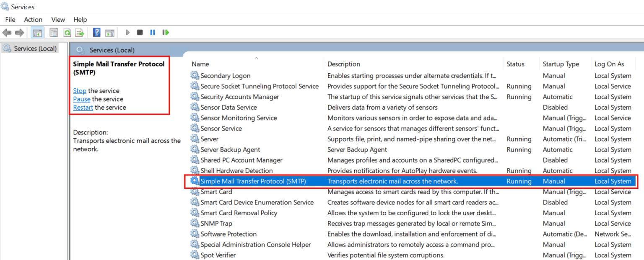Click the Network Se... log on of Software Protection

(x=613, y=234)
